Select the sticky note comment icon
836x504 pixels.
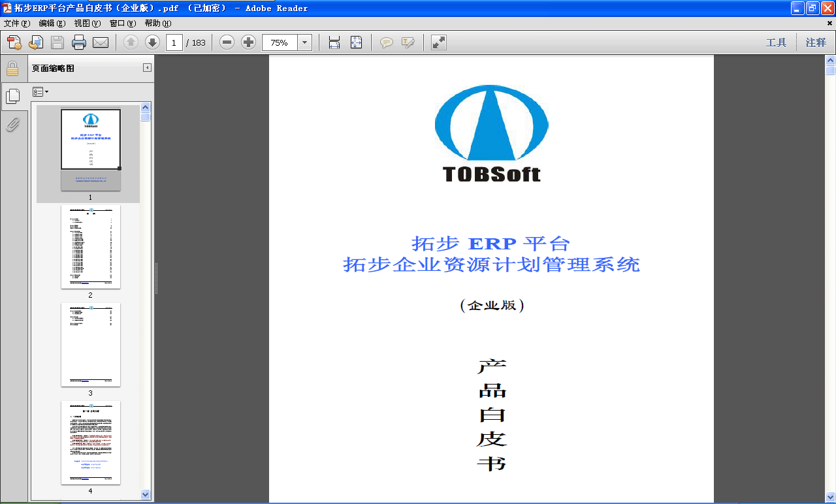pos(387,42)
